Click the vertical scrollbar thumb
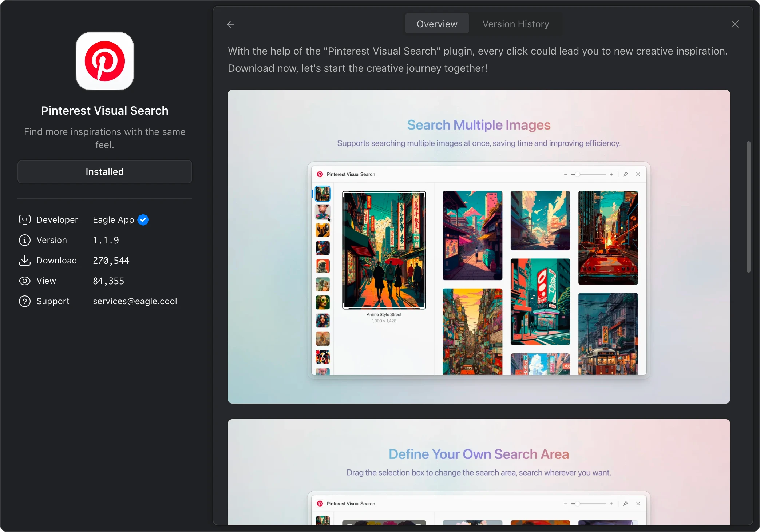 (x=748, y=207)
